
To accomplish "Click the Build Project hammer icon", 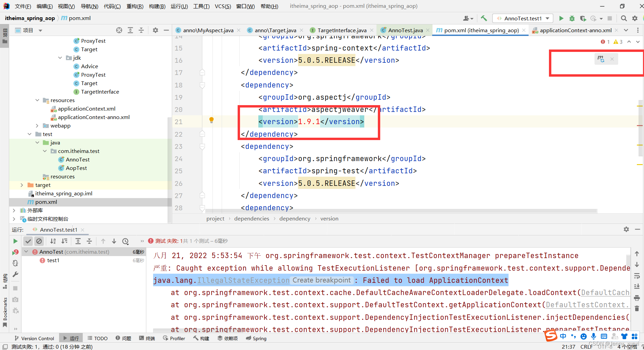I will coord(484,18).
